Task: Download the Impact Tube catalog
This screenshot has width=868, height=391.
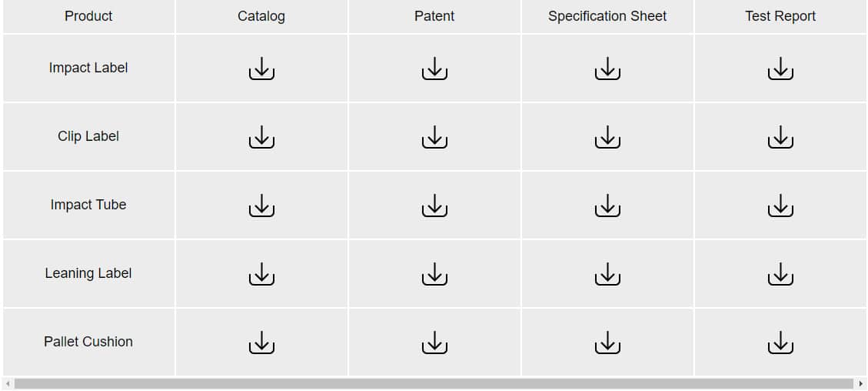Action: click(x=261, y=206)
